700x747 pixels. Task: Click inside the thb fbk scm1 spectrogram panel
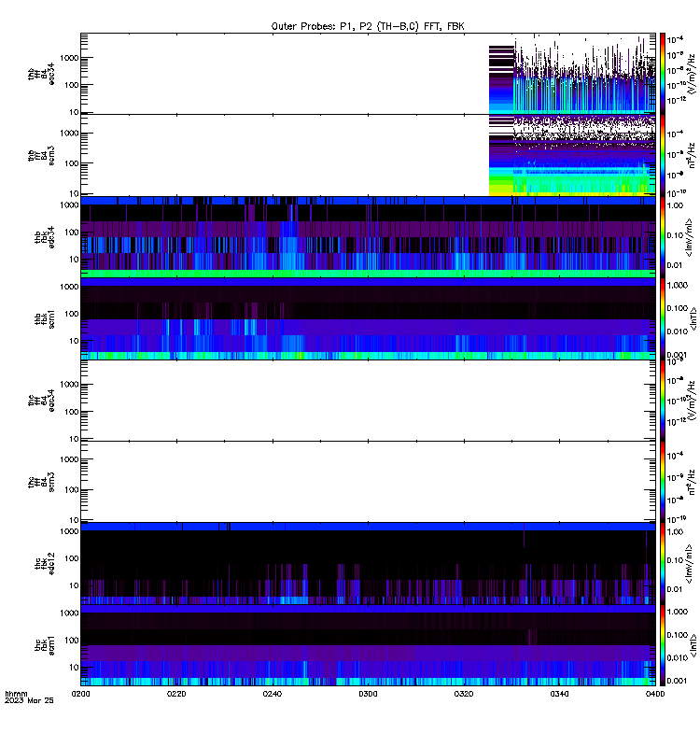pyautogui.click(x=368, y=318)
